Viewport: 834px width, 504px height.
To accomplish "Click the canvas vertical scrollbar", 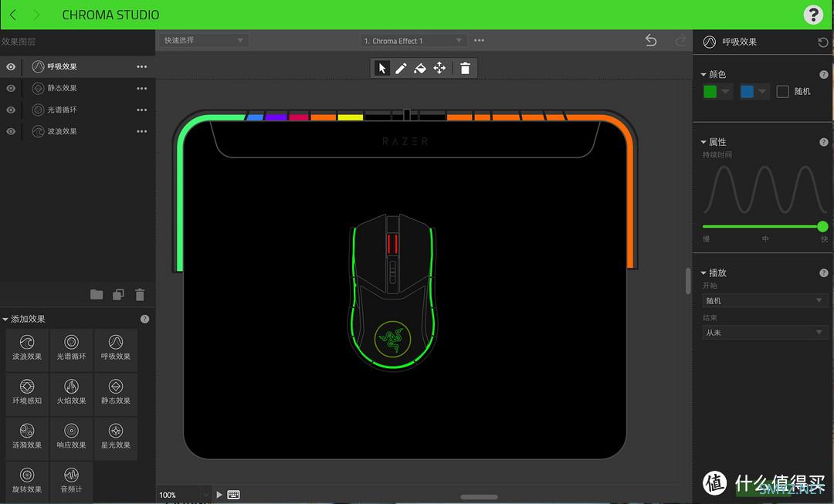I will (x=688, y=280).
